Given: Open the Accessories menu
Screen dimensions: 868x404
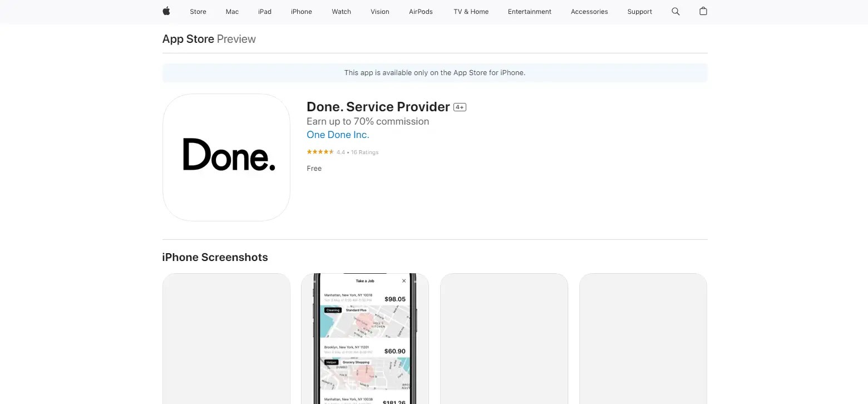Looking at the screenshot, I should coord(589,12).
